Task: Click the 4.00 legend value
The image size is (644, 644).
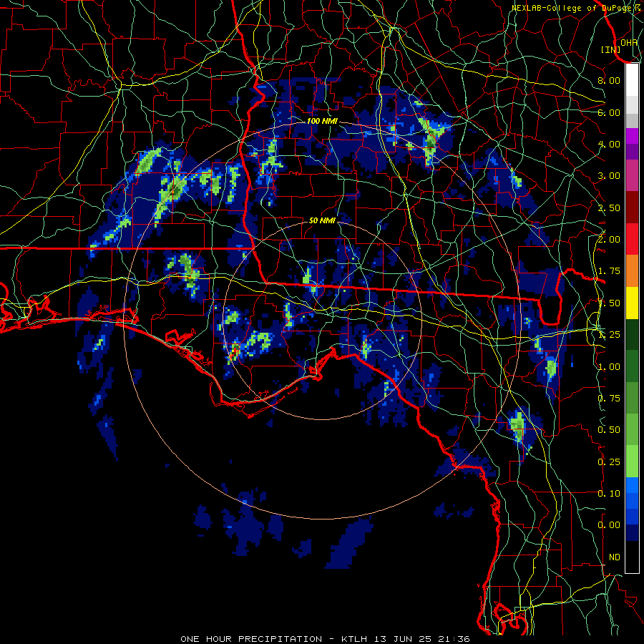Action: [x=609, y=144]
